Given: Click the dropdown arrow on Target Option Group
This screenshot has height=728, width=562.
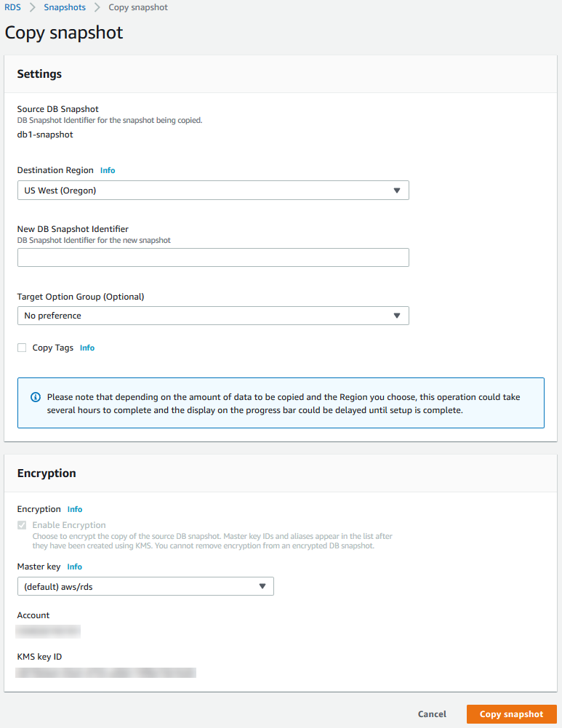Looking at the screenshot, I should tap(397, 316).
